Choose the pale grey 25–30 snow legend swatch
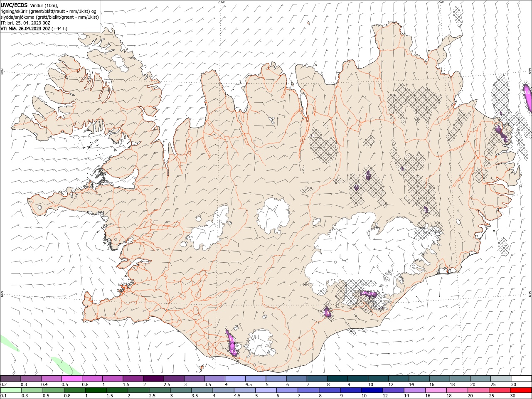 [x=500, y=379]
